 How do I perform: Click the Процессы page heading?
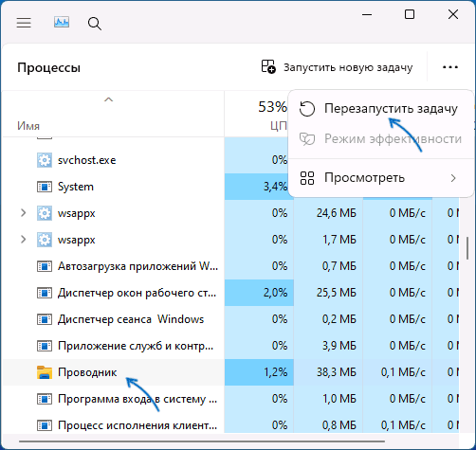click(49, 67)
